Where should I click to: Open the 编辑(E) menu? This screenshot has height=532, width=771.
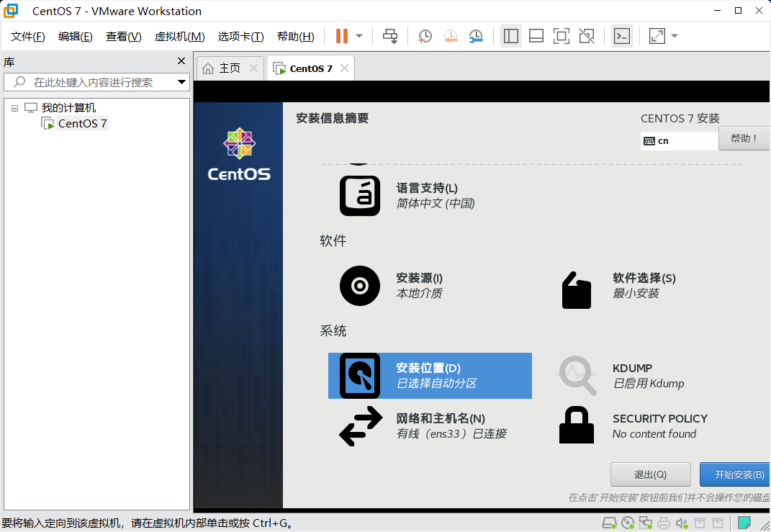pos(76,37)
